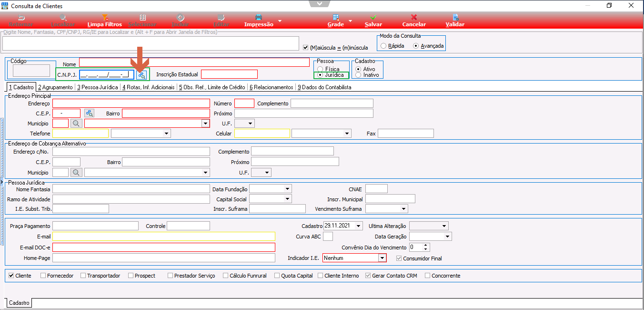The width and height of the screenshot is (644, 310).
Task: Select Rápida consultation mode
Action: tap(384, 46)
